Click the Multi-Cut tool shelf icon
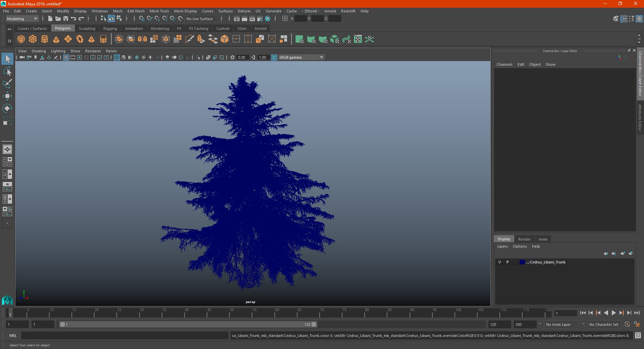 tap(190, 39)
